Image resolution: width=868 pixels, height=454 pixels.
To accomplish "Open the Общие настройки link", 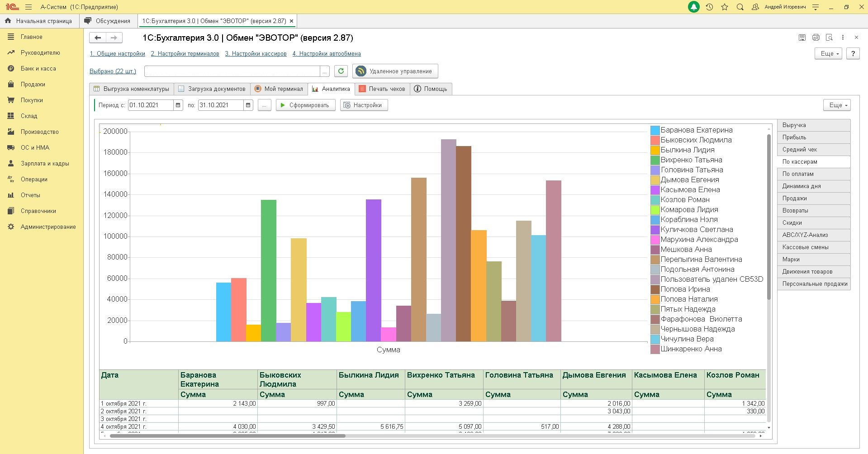I will click(117, 53).
